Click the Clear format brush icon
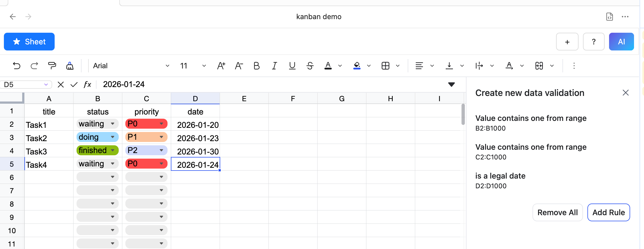Viewport: 644px width, 249px height. tap(70, 66)
